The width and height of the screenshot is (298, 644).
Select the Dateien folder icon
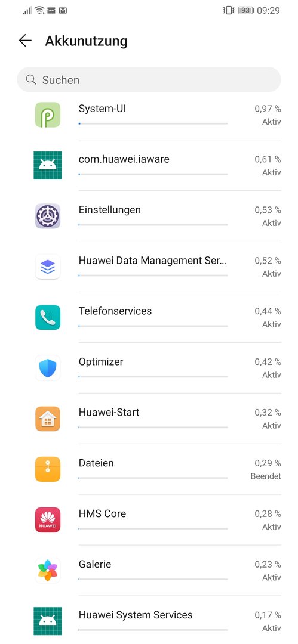click(48, 469)
